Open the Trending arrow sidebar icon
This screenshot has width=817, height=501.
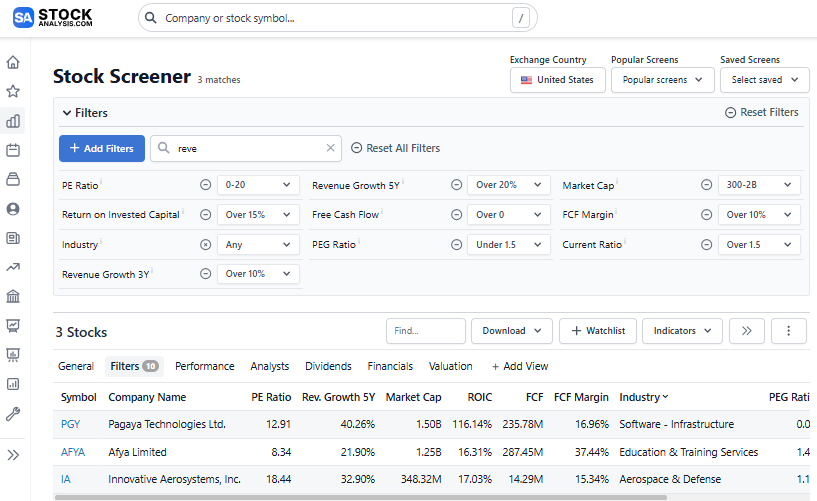click(x=13, y=267)
